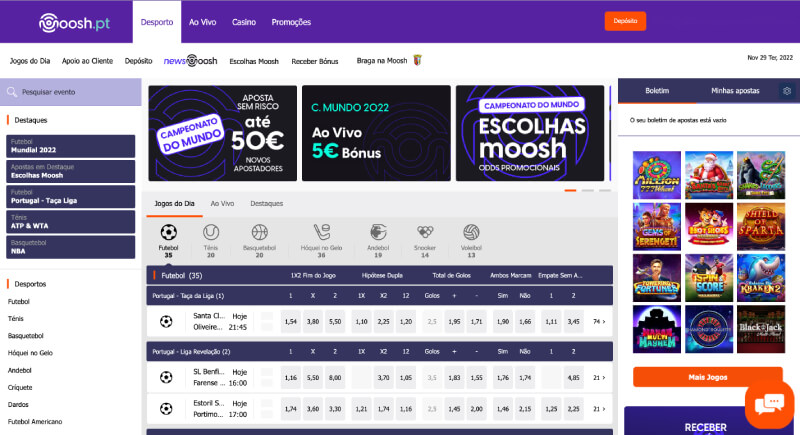Viewport: 800px width, 435px height.
Task: Open the Jogos do Dia top link
Action: [30, 61]
